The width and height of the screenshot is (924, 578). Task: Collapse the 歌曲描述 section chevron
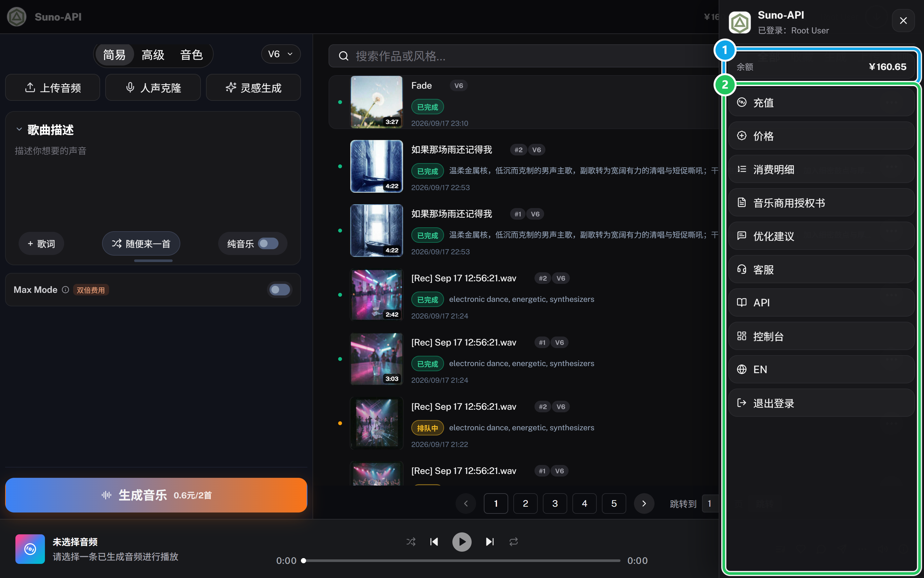(19, 130)
